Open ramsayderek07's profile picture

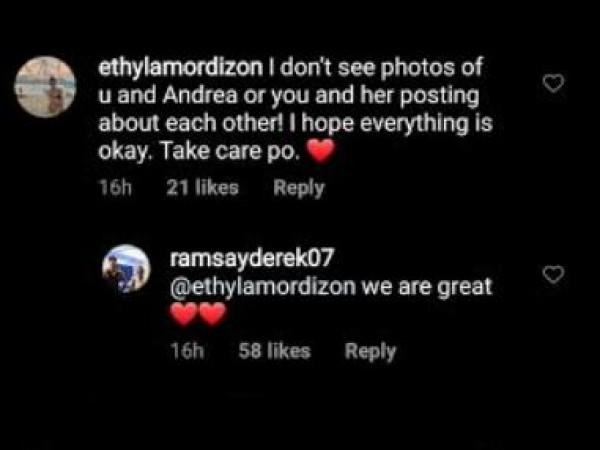[126, 269]
